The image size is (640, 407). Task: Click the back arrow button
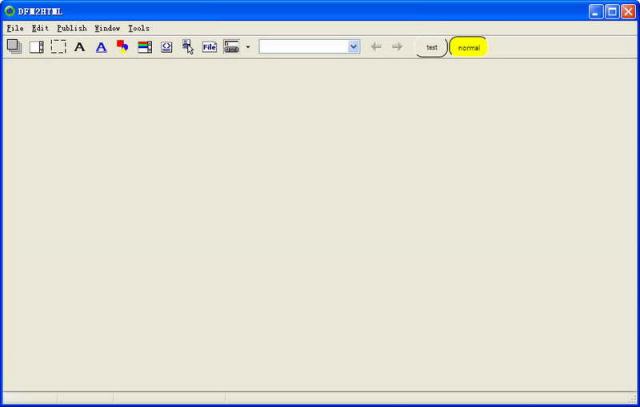[x=376, y=47]
